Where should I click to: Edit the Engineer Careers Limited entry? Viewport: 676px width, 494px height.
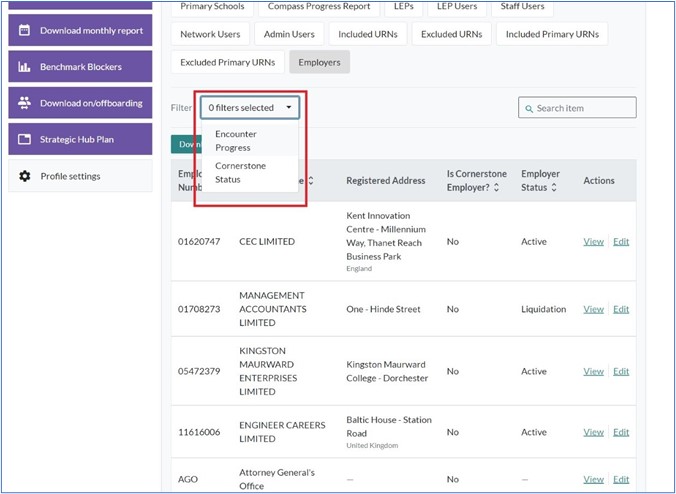621,432
